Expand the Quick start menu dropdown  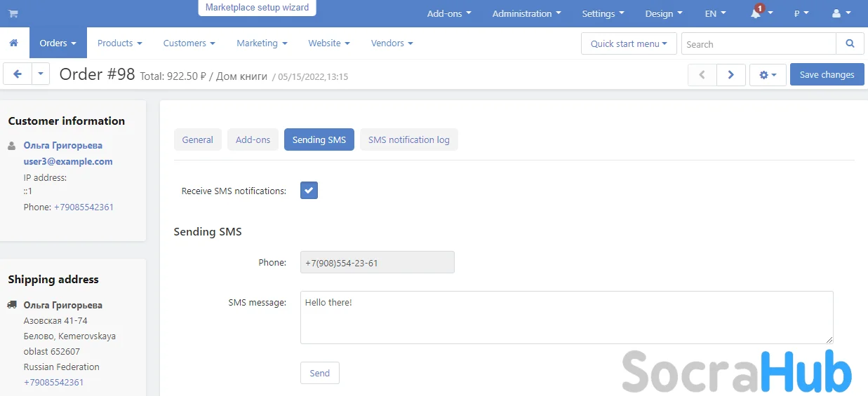point(629,43)
